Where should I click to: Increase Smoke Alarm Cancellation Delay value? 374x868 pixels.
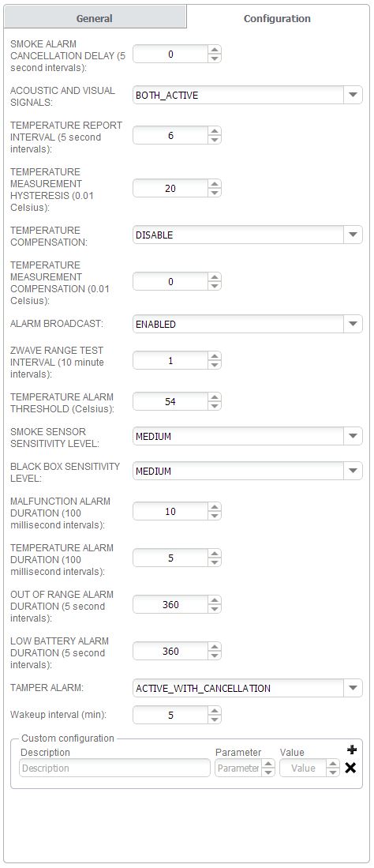(x=215, y=50)
